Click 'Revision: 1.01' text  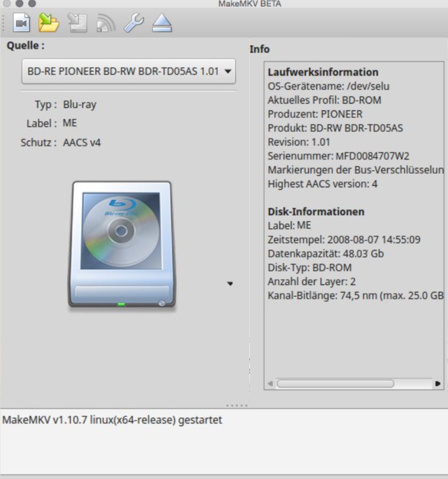pyautogui.click(x=299, y=142)
